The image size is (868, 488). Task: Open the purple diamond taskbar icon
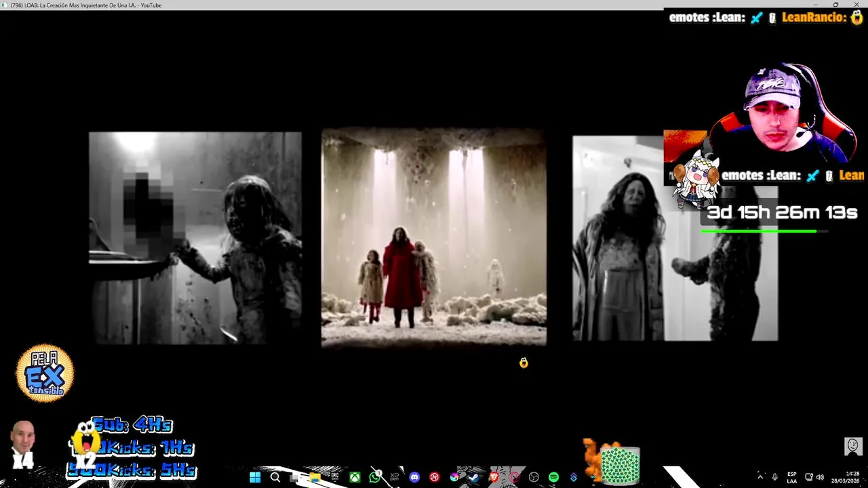574,477
